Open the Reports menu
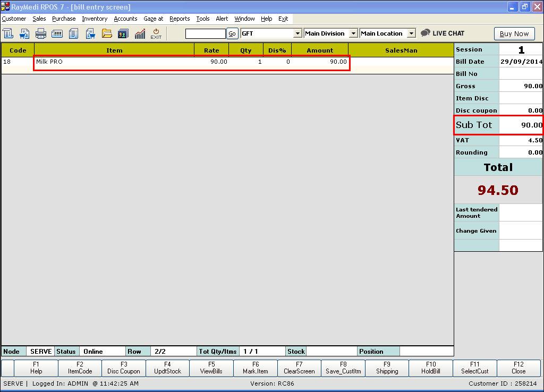Viewport: 544px width, 392px height. pyautogui.click(x=180, y=19)
